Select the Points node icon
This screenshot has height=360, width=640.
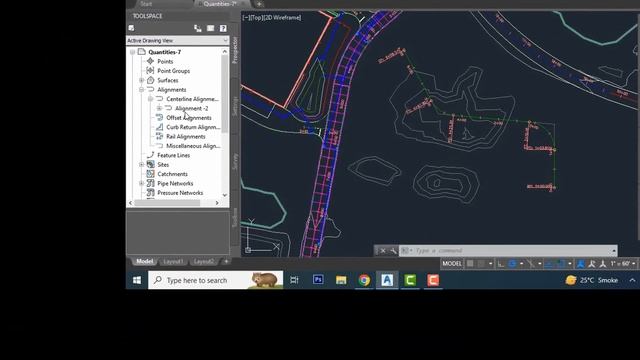pos(150,61)
